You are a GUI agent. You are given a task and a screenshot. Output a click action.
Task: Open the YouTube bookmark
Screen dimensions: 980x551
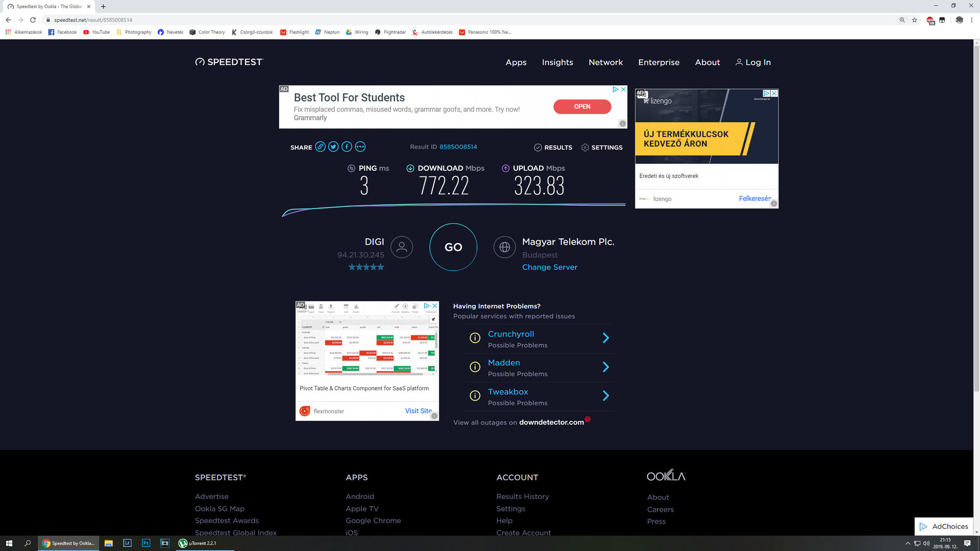pyautogui.click(x=97, y=32)
